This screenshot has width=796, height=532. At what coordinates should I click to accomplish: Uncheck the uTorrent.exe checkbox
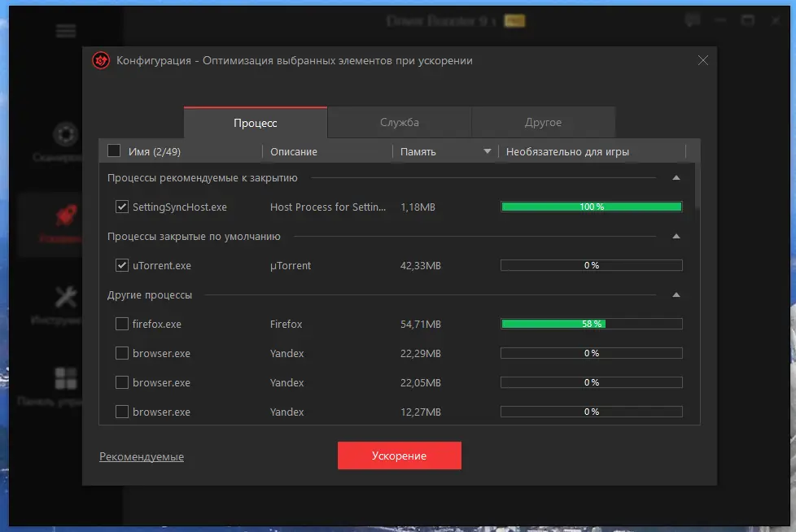click(122, 265)
